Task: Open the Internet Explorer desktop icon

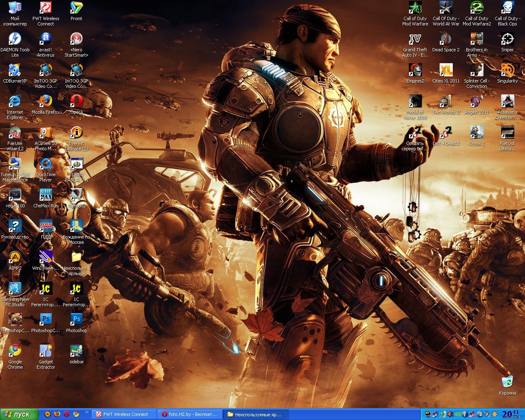Action: coord(15,107)
